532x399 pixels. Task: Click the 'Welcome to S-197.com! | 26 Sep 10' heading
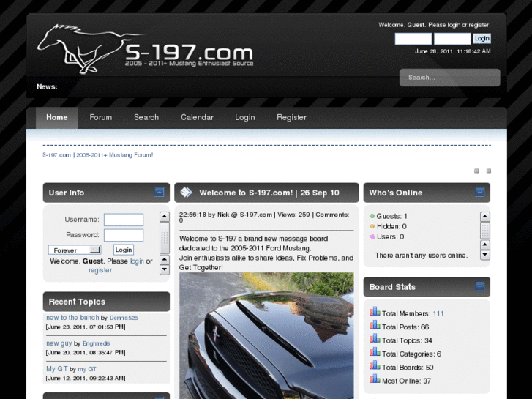pos(269,193)
